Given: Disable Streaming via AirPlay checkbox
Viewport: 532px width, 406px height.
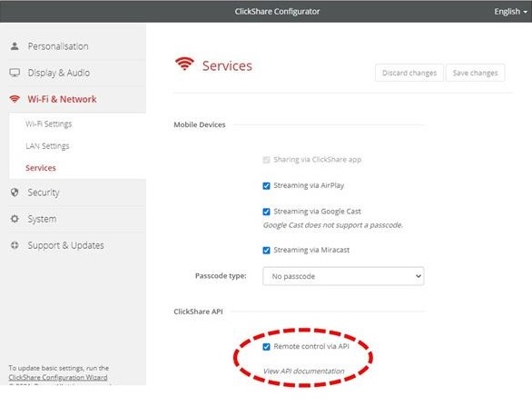Looking at the screenshot, I should (x=266, y=185).
